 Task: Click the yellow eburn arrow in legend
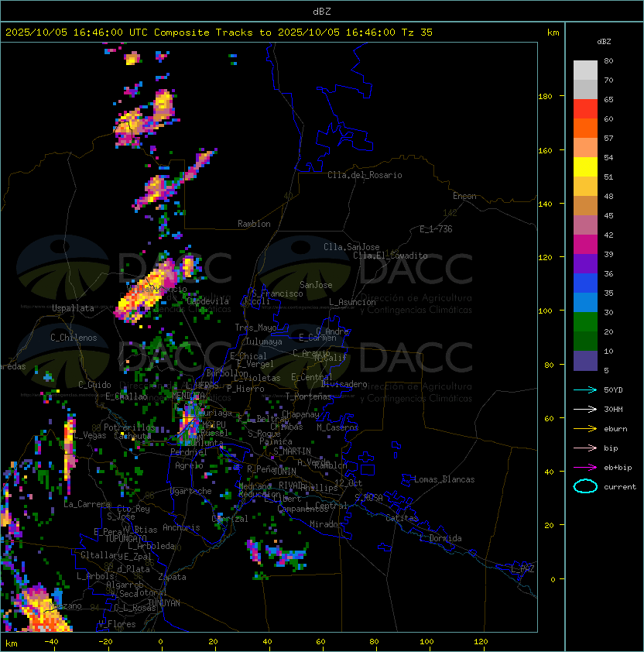pyautogui.click(x=585, y=429)
